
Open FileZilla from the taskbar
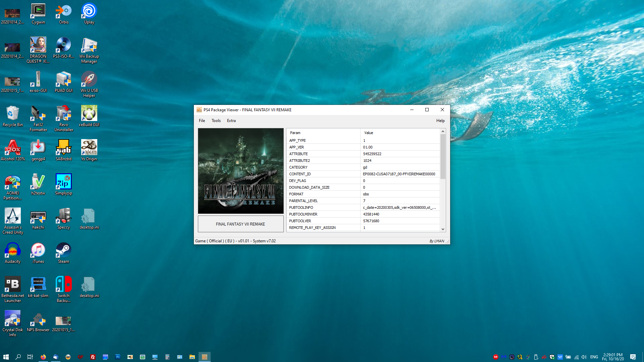click(x=93, y=357)
